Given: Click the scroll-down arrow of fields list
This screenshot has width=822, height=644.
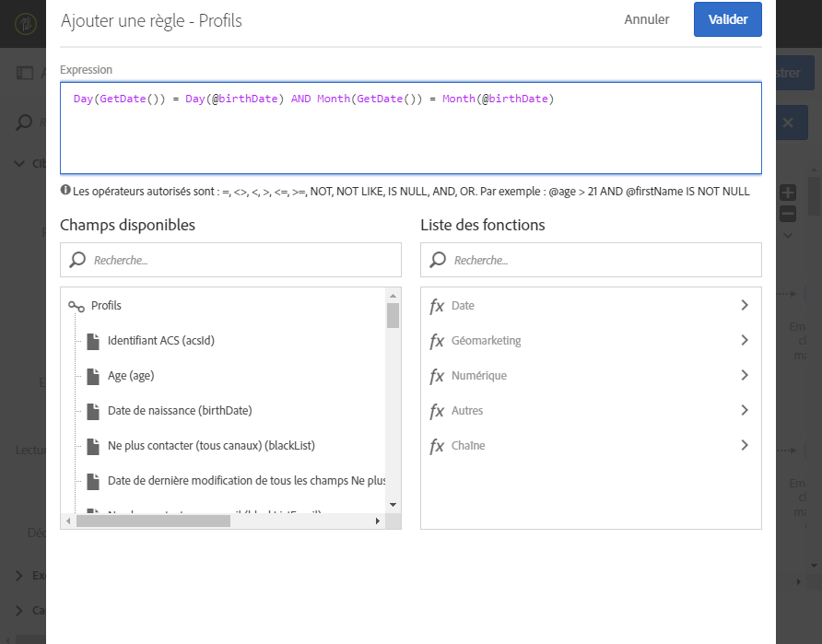Looking at the screenshot, I should [x=393, y=505].
